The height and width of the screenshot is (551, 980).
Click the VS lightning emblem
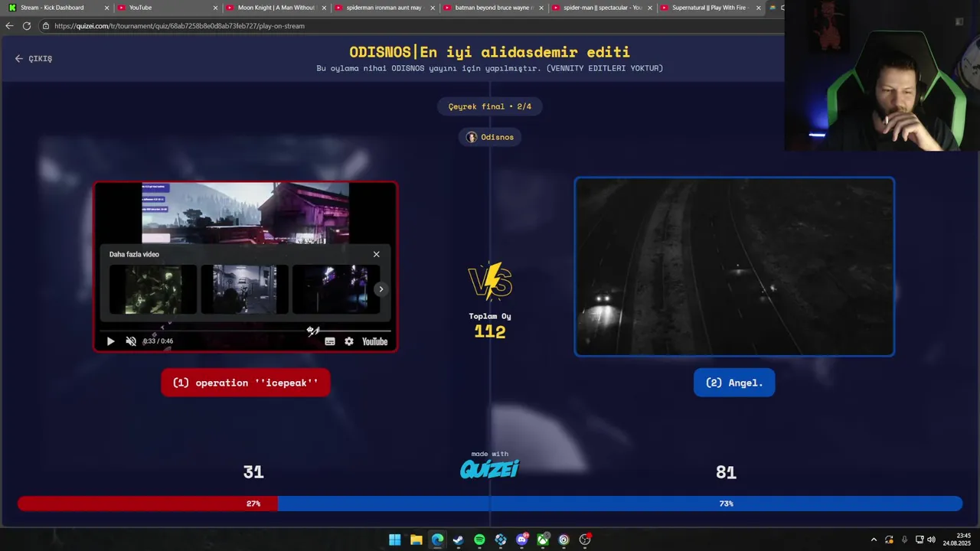click(x=490, y=282)
